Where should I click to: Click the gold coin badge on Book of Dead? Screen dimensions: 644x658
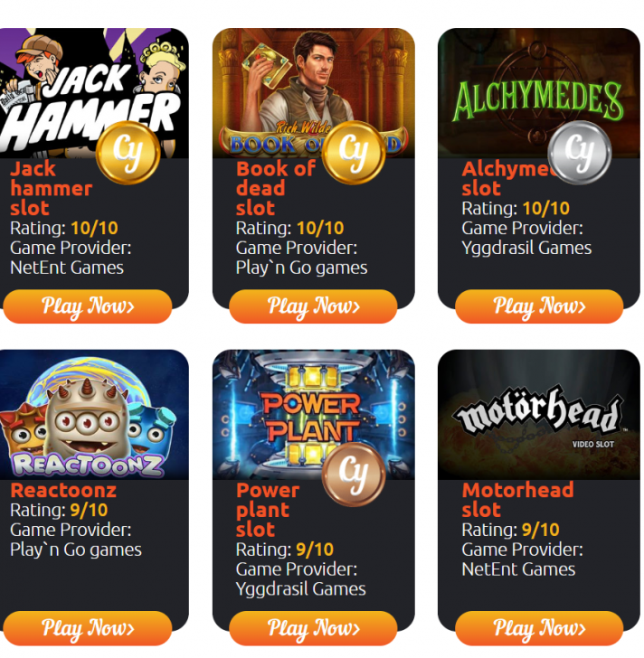(x=354, y=153)
